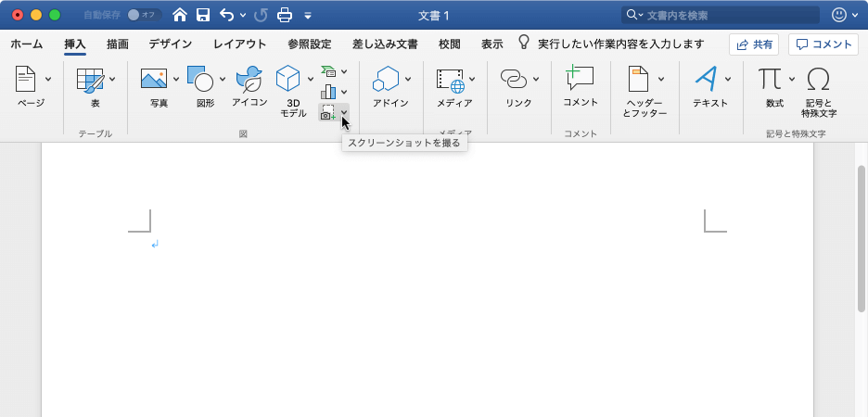
Task: Open the 表示 tab
Action: pyautogui.click(x=492, y=44)
